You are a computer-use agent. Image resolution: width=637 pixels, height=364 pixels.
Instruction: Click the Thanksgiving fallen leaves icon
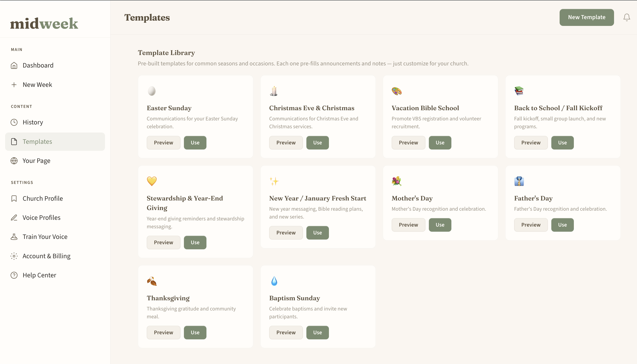pos(152,281)
